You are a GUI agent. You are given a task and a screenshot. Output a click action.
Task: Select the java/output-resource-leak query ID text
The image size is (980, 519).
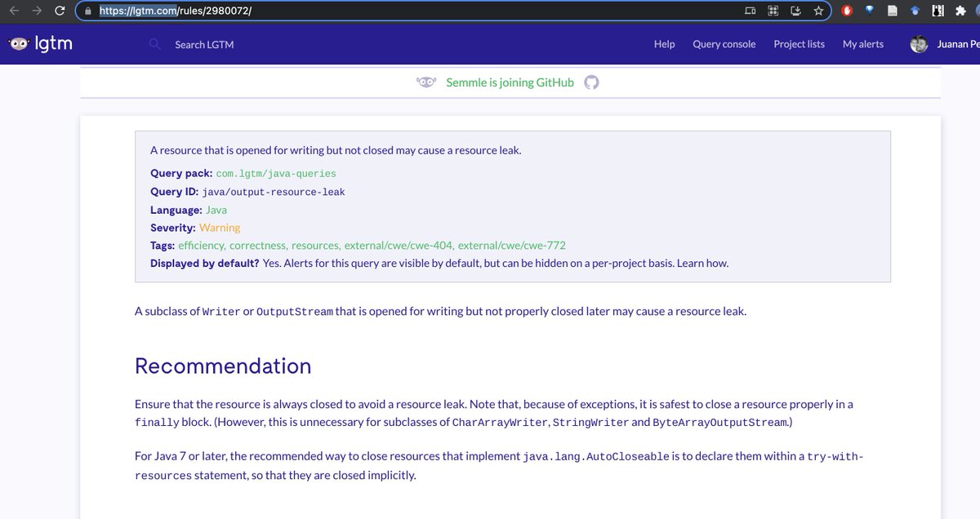(274, 192)
